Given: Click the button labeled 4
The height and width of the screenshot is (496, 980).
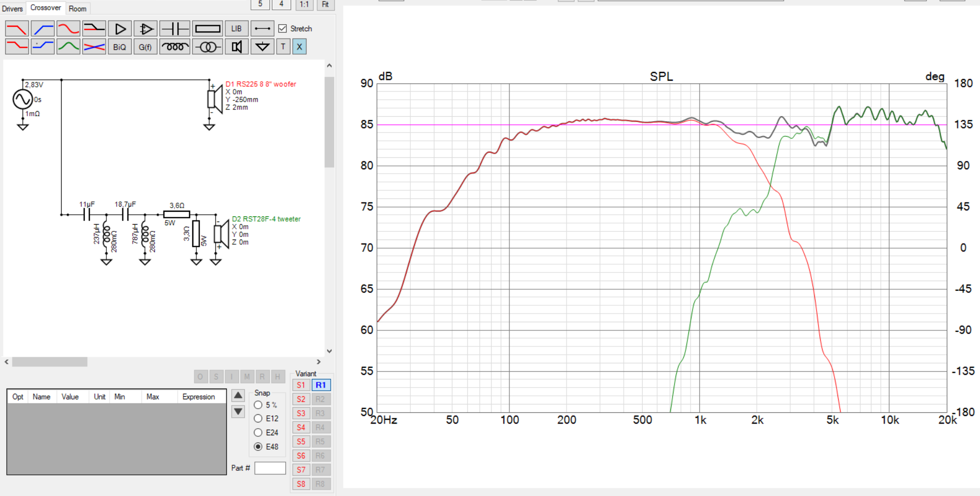Looking at the screenshot, I should 281,5.
